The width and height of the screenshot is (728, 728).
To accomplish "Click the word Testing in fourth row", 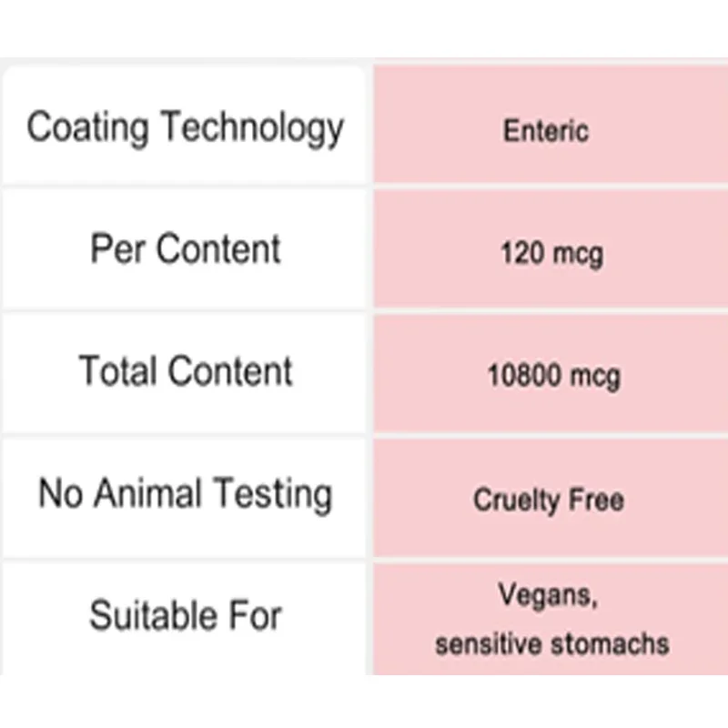I will tap(274, 495).
